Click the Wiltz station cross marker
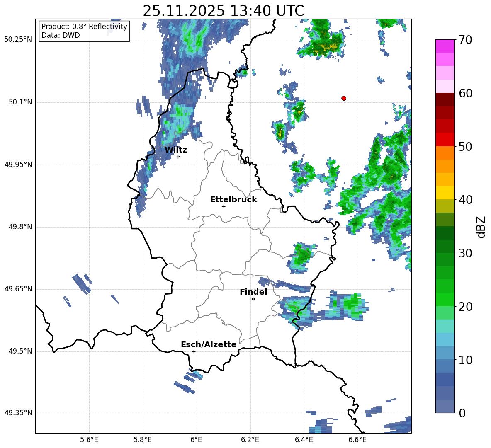 click(178, 157)
